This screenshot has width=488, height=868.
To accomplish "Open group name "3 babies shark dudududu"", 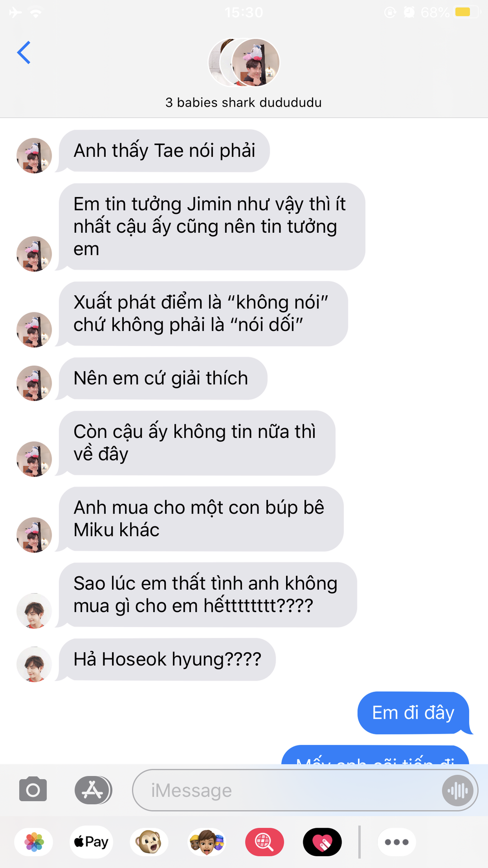I will tap(244, 103).
